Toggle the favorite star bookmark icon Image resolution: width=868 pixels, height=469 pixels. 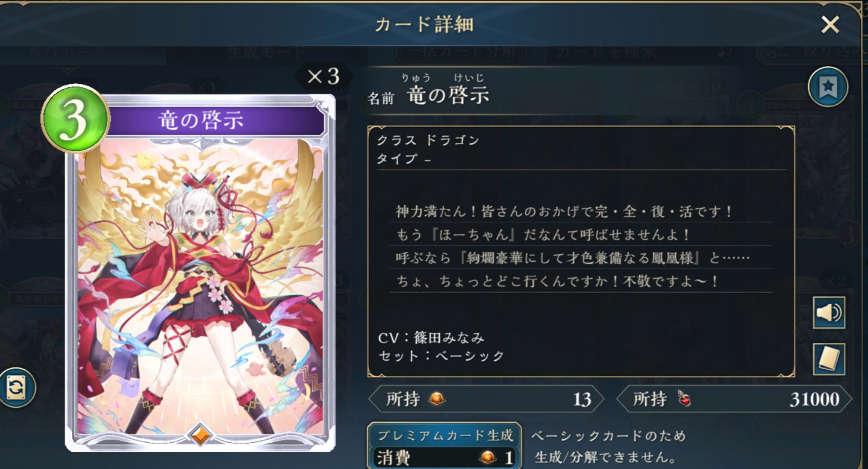pyautogui.click(x=828, y=87)
